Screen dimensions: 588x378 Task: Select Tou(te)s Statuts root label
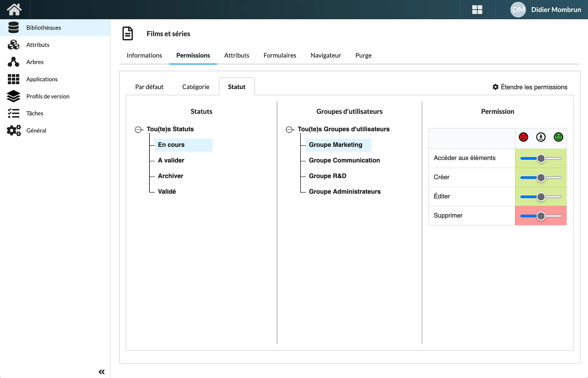170,129
